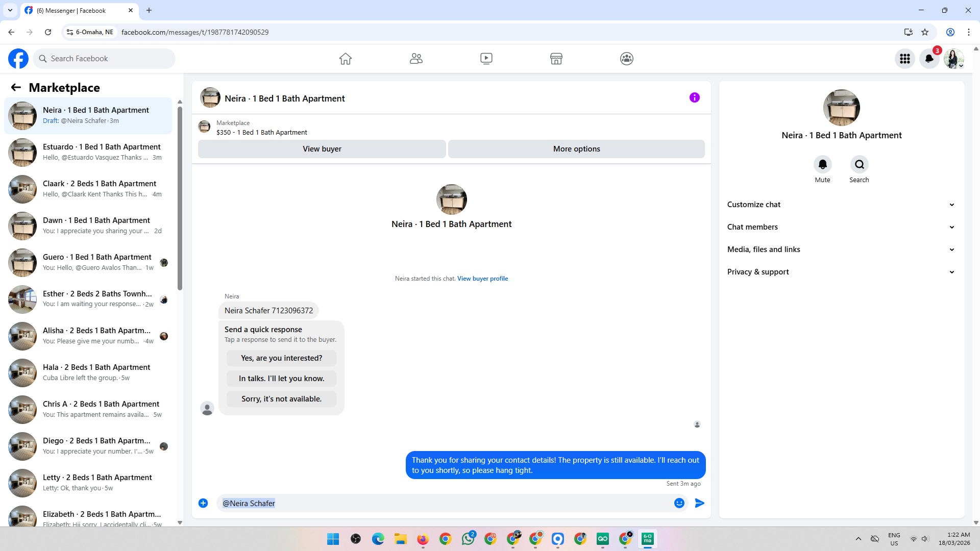Open the Alisha 2 Beds 1 Bath chat
980x551 pixels.
point(88,336)
